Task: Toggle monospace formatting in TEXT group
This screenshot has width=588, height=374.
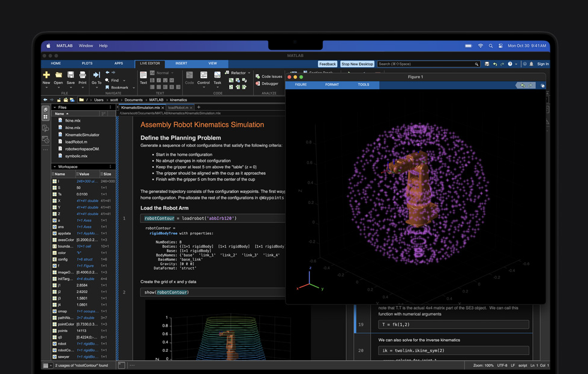Action: [172, 80]
